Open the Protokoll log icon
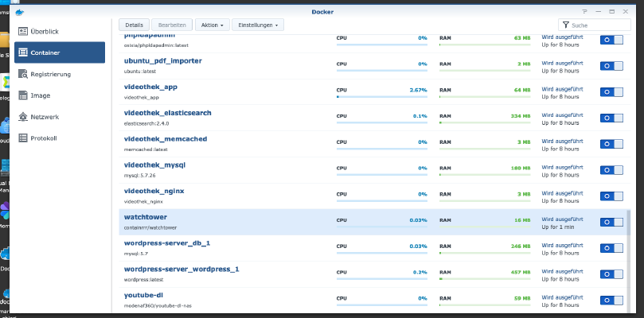This screenshot has height=318, width=644. [23, 138]
